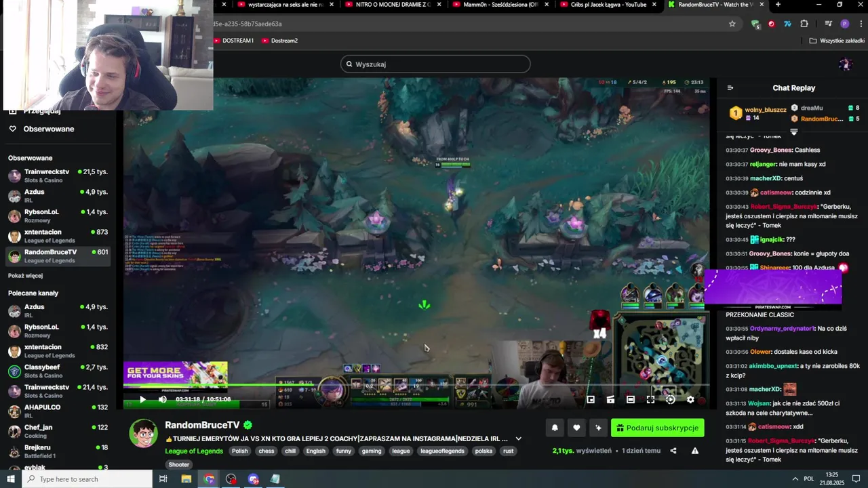Select the chess tag
The height and width of the screenshot is (488, 868).
point(267,451)
